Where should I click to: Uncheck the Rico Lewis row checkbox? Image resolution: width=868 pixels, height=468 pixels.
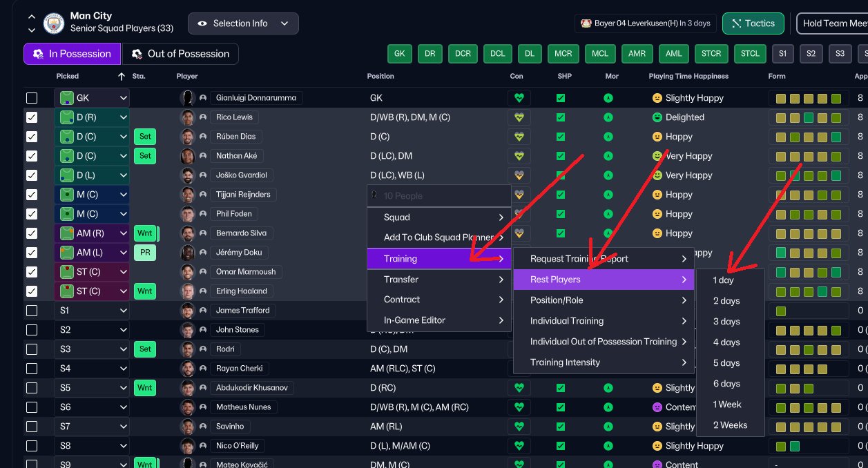click(x=32, y=117)
